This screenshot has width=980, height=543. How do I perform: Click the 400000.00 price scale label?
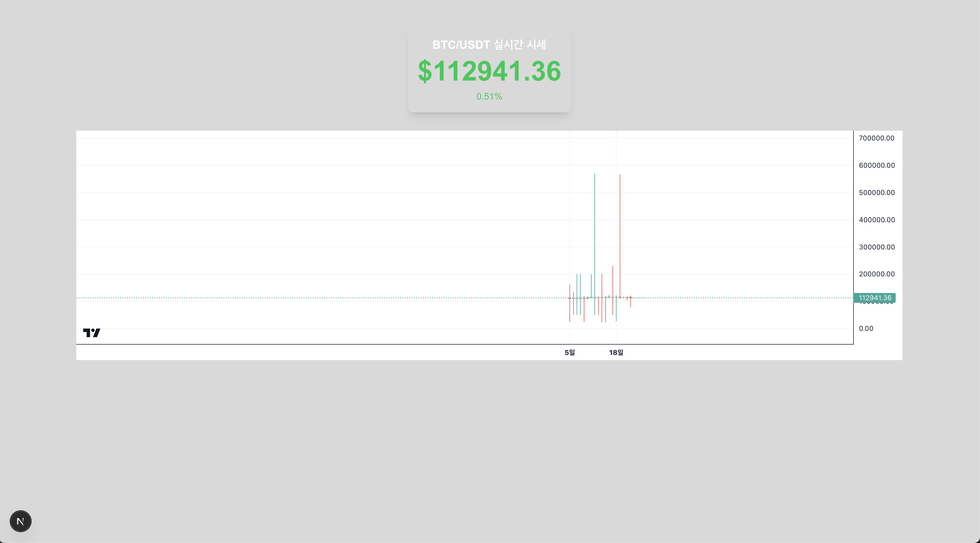click(x=876, y=220)
